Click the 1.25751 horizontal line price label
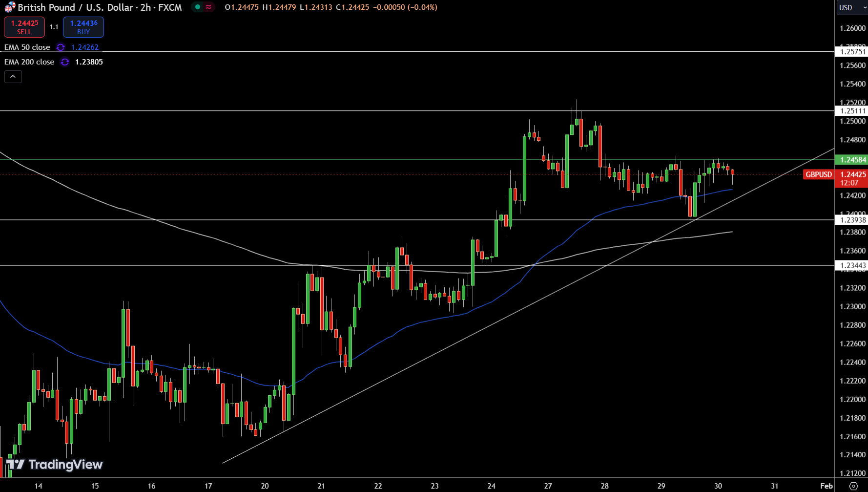The height and width of the screenshot is (492, 868). 852,52
